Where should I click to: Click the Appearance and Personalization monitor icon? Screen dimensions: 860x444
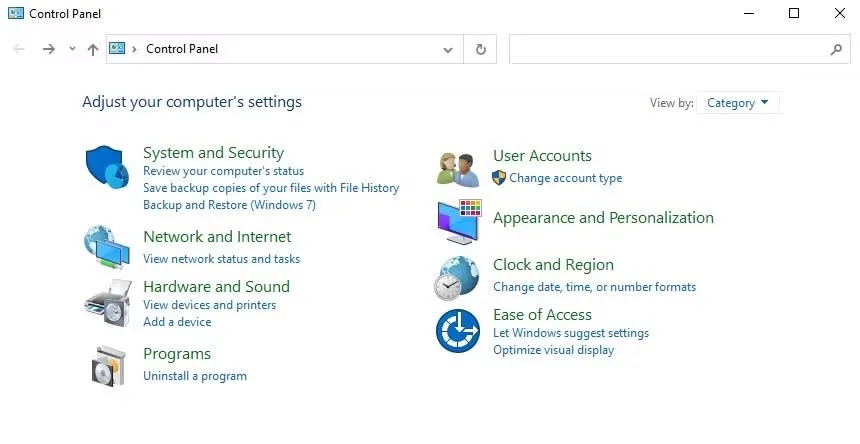click(458, 221)
